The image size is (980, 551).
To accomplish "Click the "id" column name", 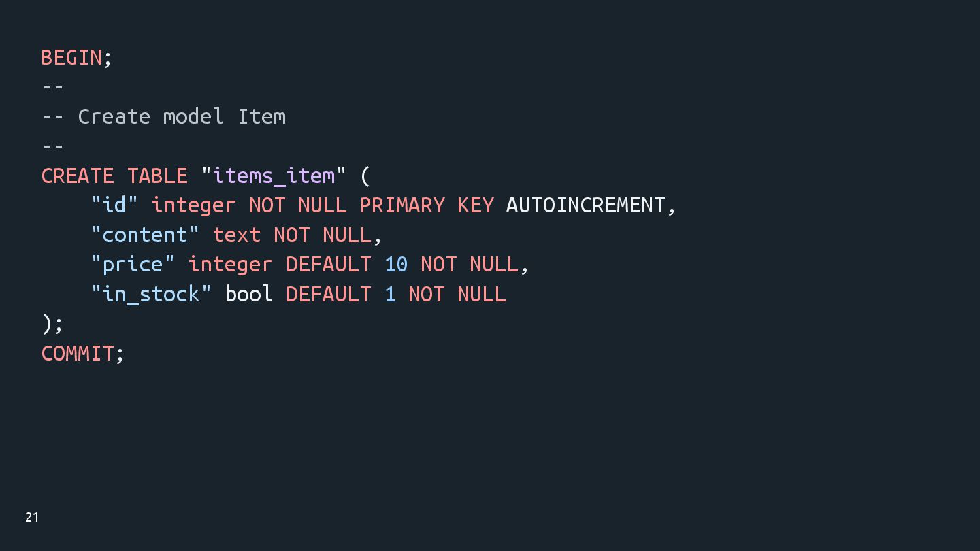I will click(114, 205).
